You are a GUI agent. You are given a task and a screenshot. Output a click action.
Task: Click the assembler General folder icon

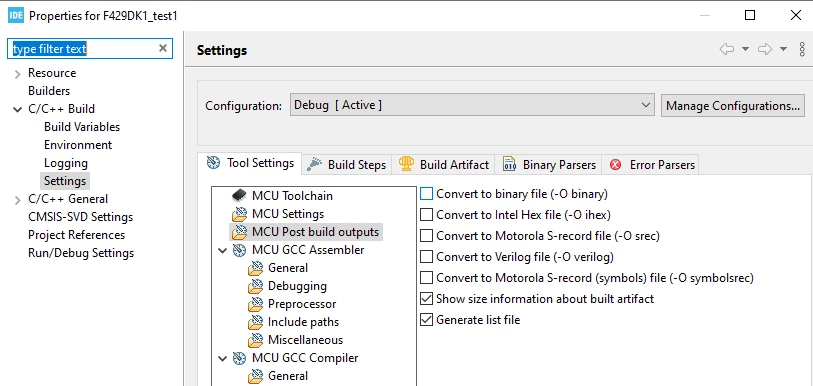(256, 268)
